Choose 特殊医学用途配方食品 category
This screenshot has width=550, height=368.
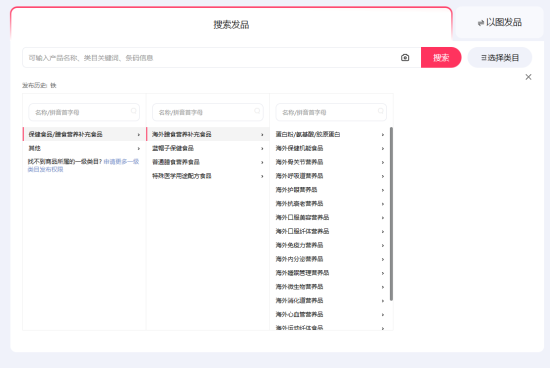pyautogui.click(x=208, y=176)
